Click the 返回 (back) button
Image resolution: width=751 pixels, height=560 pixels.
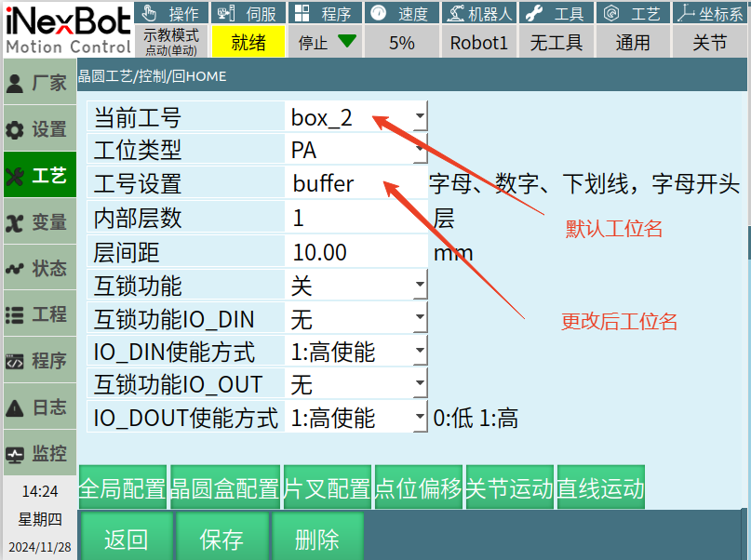(x=126, y=539)
